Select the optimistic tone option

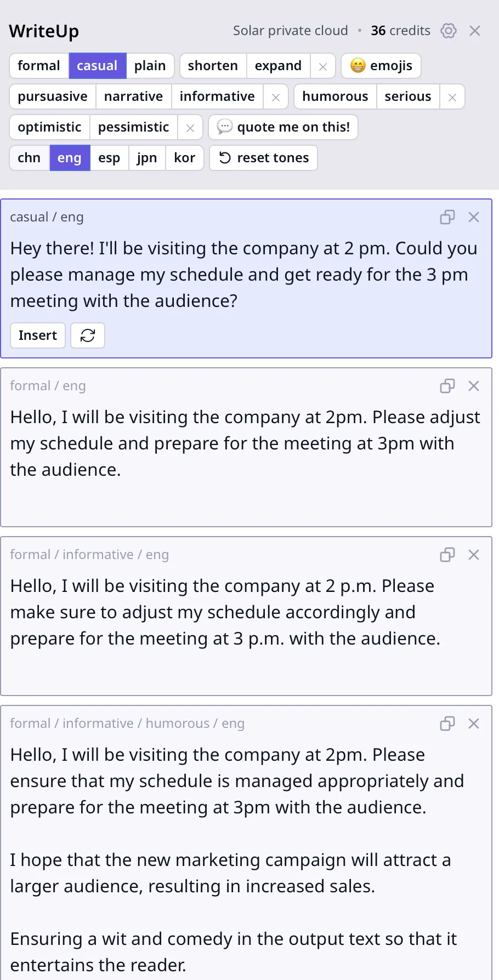tap(49, 127)
